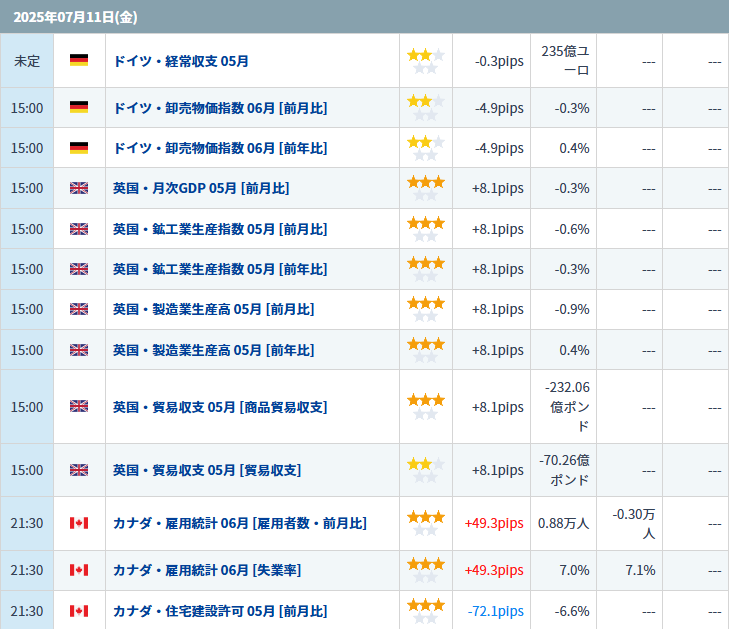The height and width of the screenshot is (629, 729).
Task: Click importance stars in ドイツ・経常収支 row
Action: pos(426,61)
